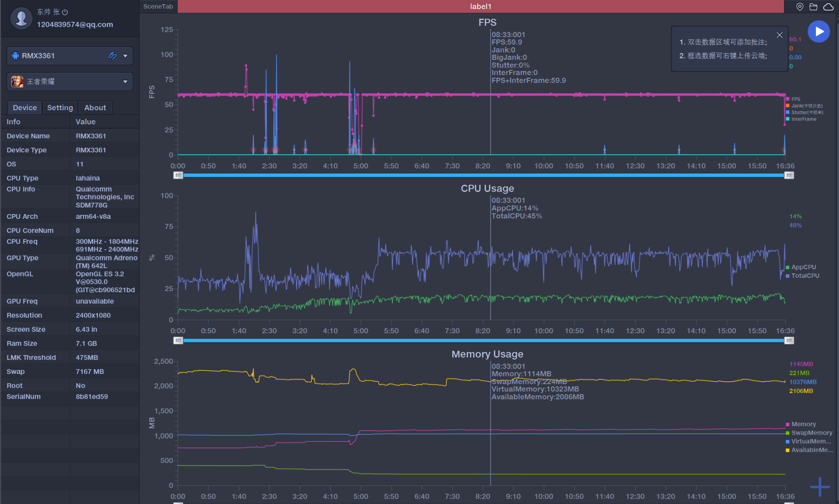Open the folder icon for saved records
Image resolution: width=839 pixels, height=504 pixels.
click(x=813, y=7)
